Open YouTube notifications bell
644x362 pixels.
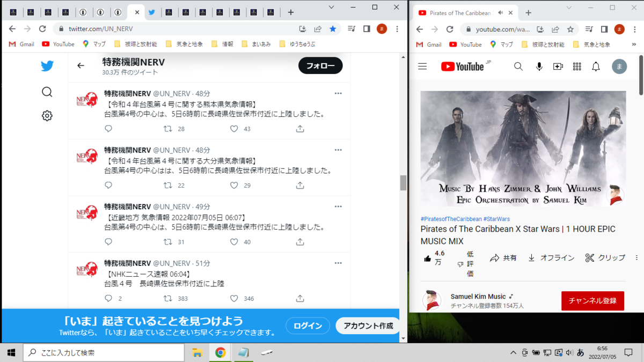point(596,67)
